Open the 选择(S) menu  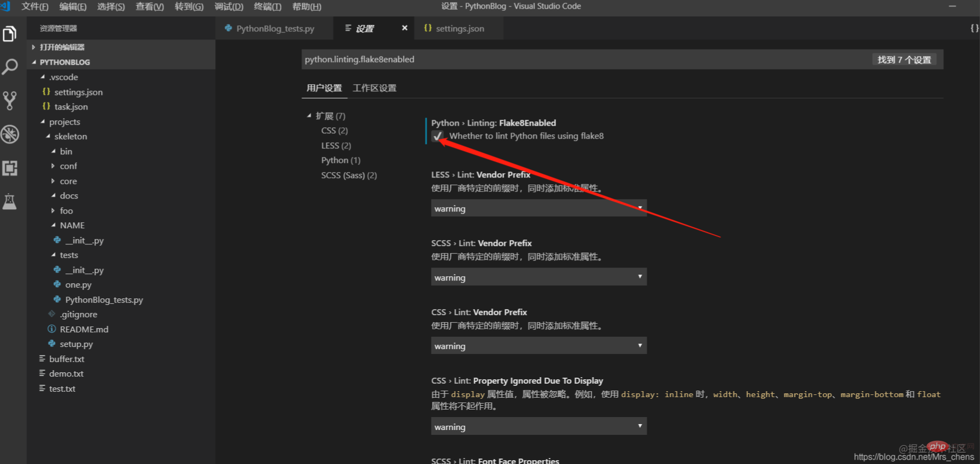(x=111, y=6)
